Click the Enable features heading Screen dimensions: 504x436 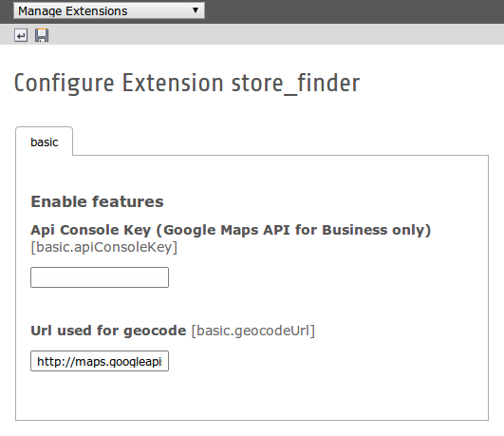pyautogui.click(x=97, y=201)
